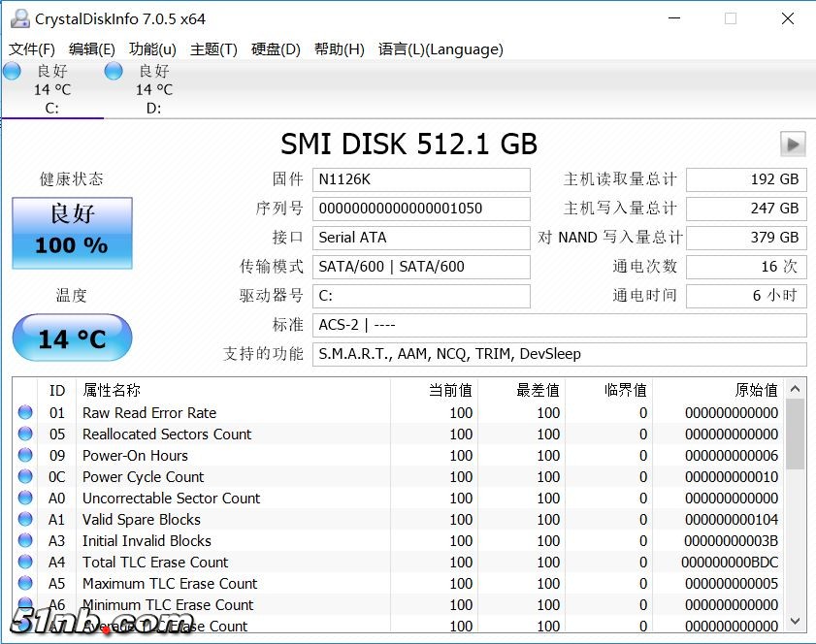
Task: Click the CrystalDiskInfo app icon in title bar
Action: 18,18
